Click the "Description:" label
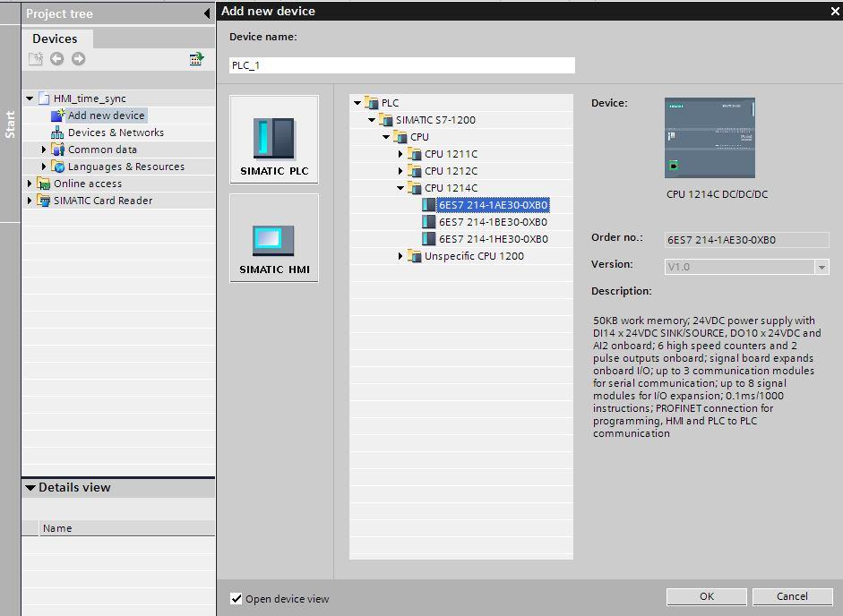Image resolution: width=843 pixels, height=616 pixels. [x=622, y=291]
